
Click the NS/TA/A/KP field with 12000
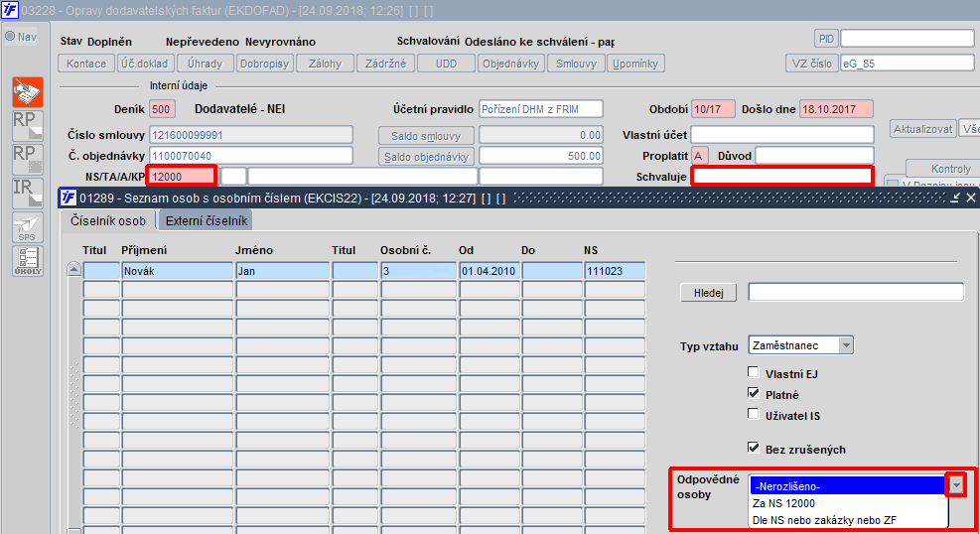[x=182, y=176]
